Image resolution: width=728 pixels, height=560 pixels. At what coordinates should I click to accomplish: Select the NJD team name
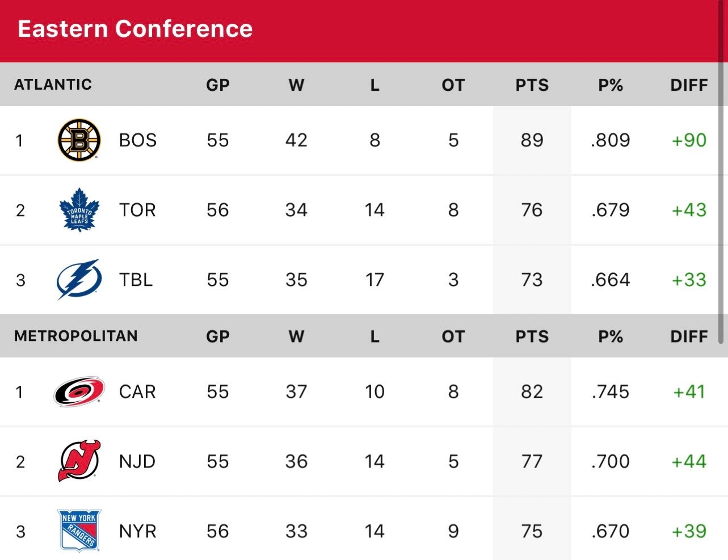click(x=137, y=461)
